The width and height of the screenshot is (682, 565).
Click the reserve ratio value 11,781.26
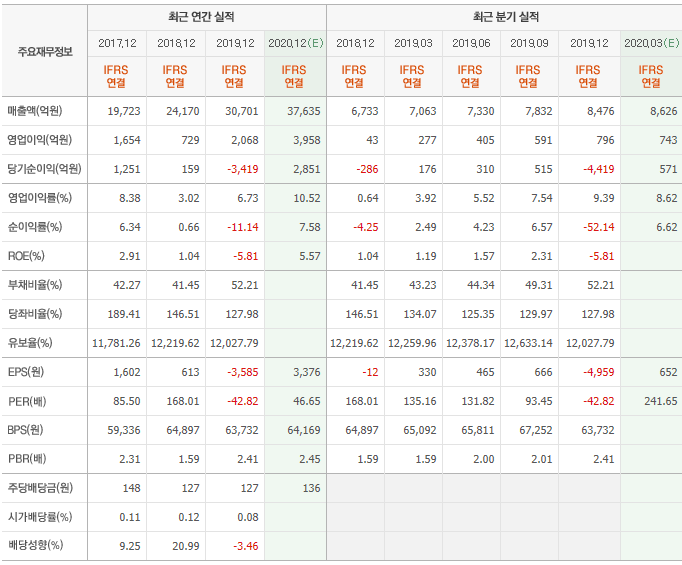pyautogui.click(x=117, y=343)
